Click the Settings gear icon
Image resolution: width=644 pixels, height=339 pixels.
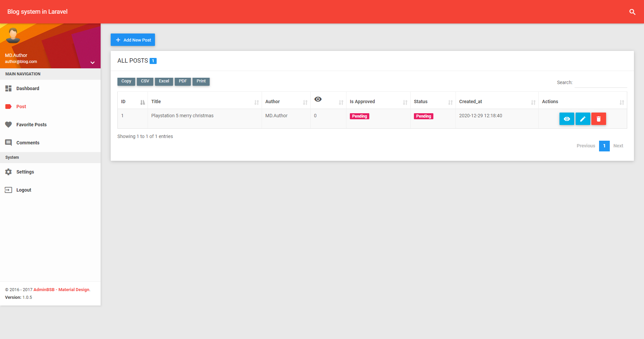pos(8,172)
